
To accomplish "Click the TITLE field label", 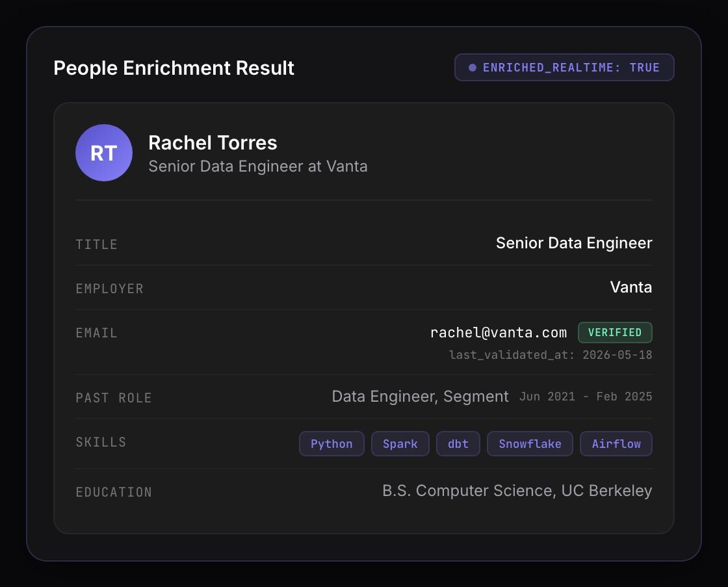I will [x=97, y=244].
